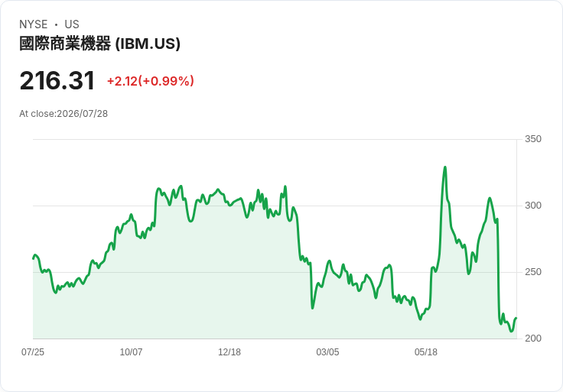Select the 07/25 x-axis date label

click(x=33, y=352)
